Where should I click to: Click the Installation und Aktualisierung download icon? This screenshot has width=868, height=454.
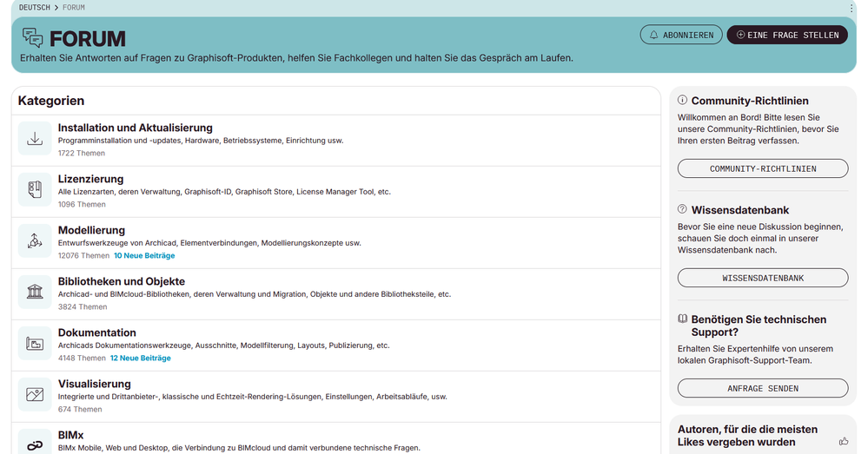35,138
